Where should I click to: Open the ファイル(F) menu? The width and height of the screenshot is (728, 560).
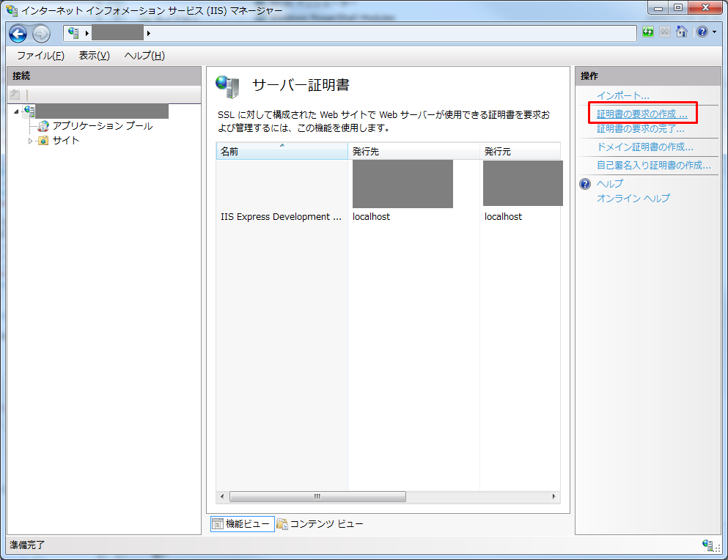pos(40,55)
